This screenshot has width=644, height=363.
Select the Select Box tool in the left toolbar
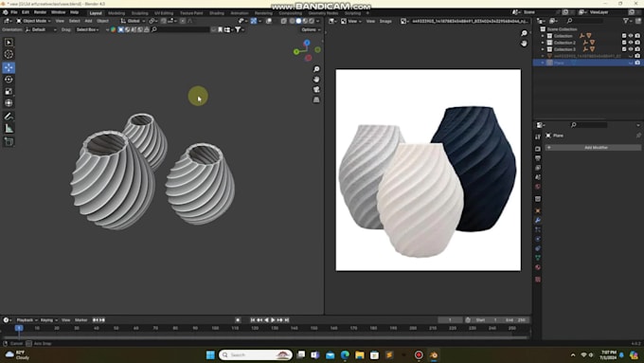click(9, 43)
